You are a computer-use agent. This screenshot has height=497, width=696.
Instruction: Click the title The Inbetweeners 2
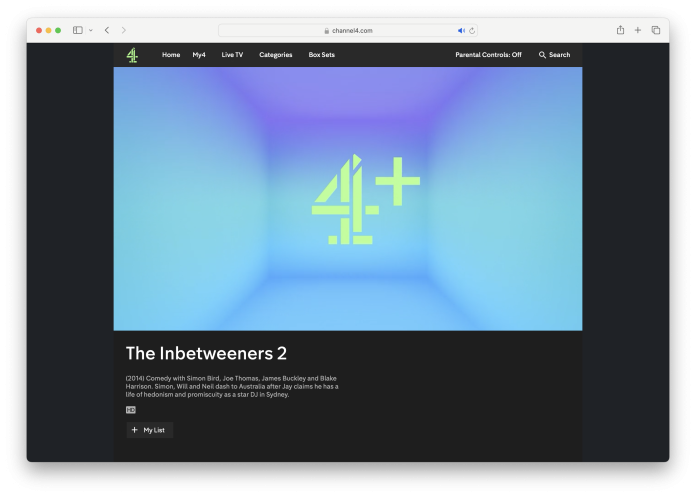[x=206, y=354]
